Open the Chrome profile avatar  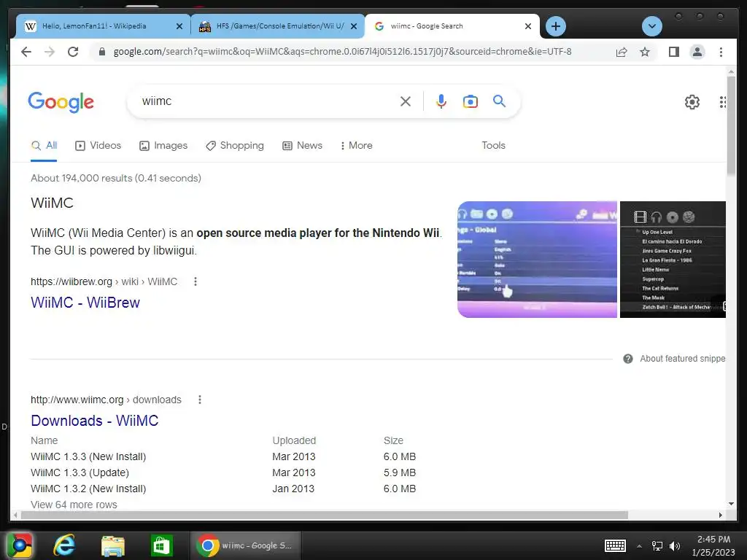coord(697,52)
